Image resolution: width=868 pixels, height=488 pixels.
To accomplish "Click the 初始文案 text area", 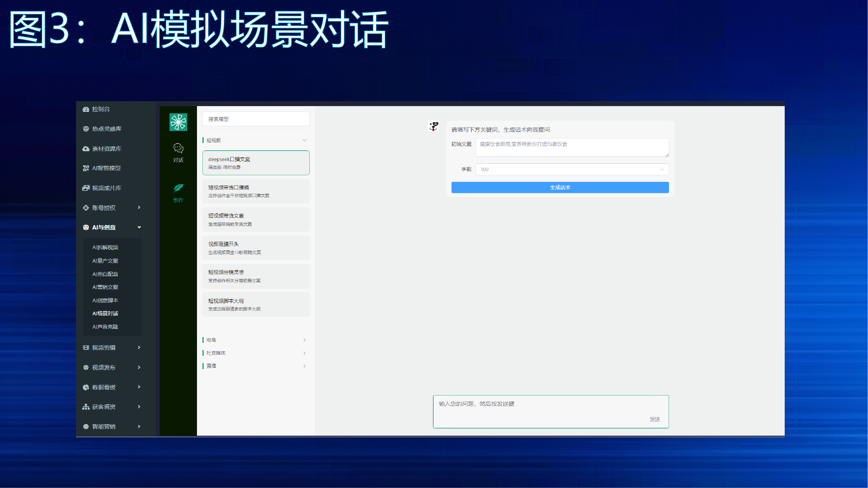I will point(572,147).
